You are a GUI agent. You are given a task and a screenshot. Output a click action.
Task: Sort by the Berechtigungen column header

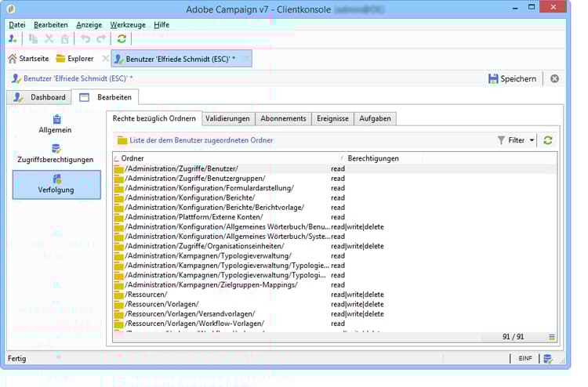pyautogui.click(x=382, y=158)
